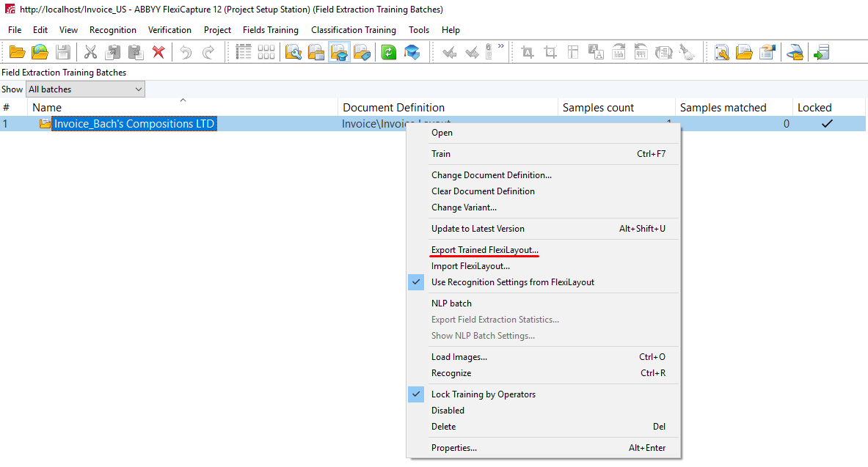Click the highlighted folder with graduation cap icon
Screen dimensions: 868x467
(x=339, y=53)
